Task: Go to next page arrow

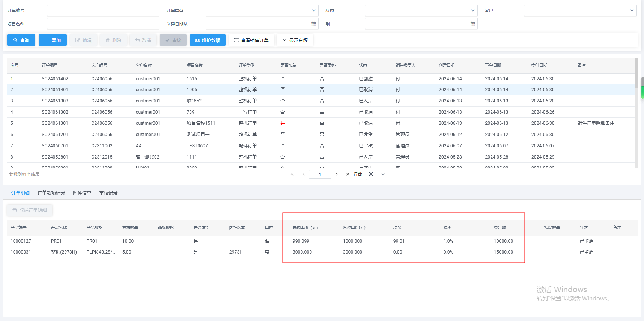Action: click(337, 174)
